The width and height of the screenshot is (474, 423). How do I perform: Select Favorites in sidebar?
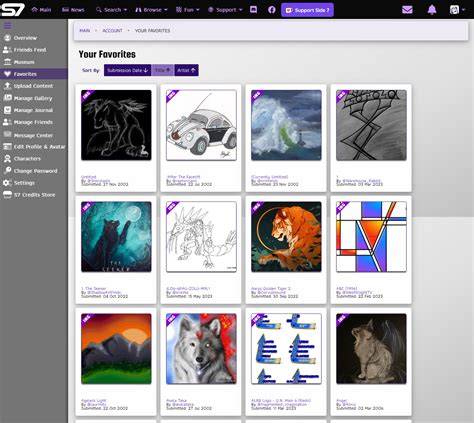34,74
